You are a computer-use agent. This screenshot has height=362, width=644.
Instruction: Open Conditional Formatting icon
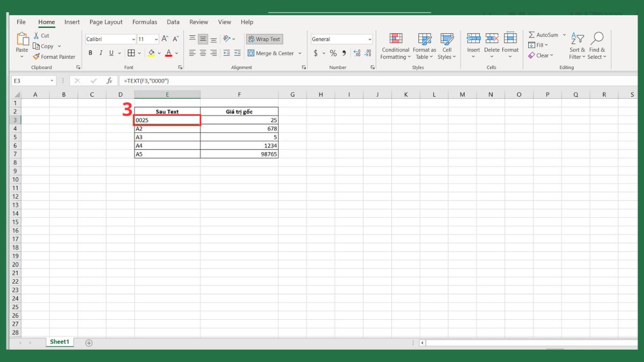[396, 39]
